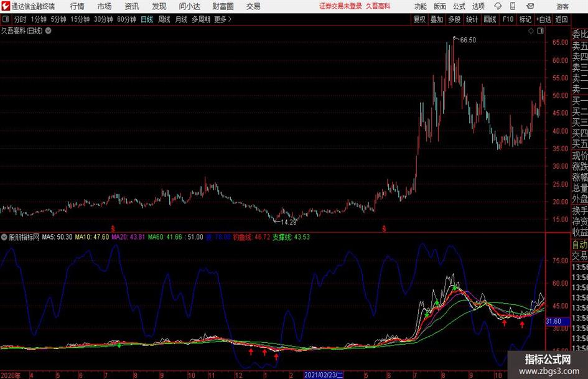Open the 财富圈 menu
The height and width of the screenshot is (379, 588).
[223, 6]
